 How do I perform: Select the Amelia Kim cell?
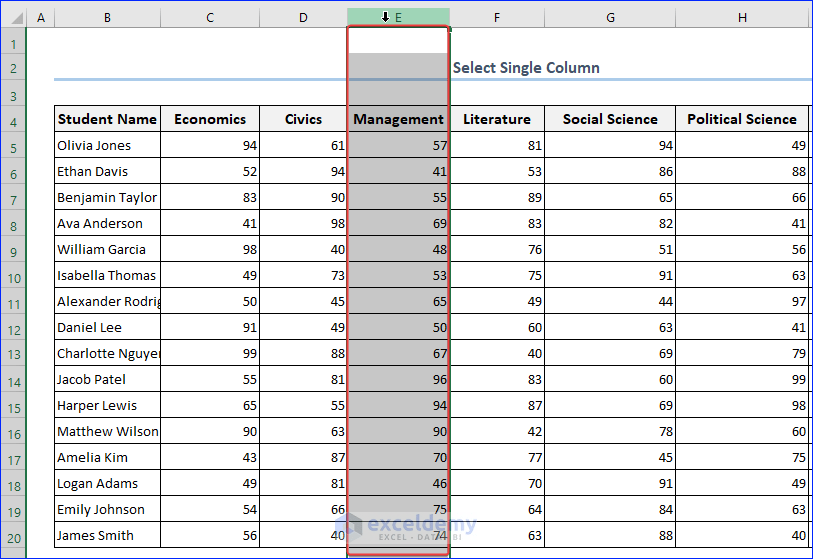[x=107, y=457]
